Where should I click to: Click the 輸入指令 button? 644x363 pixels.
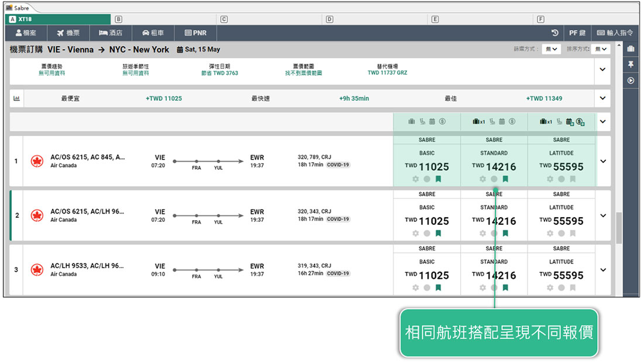pos(615,33)
